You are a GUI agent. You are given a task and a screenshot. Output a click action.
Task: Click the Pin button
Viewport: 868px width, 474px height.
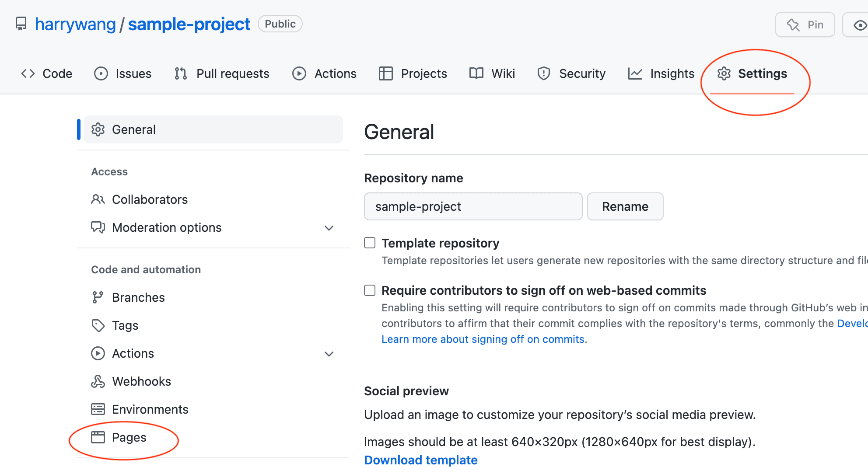(805, 25)
